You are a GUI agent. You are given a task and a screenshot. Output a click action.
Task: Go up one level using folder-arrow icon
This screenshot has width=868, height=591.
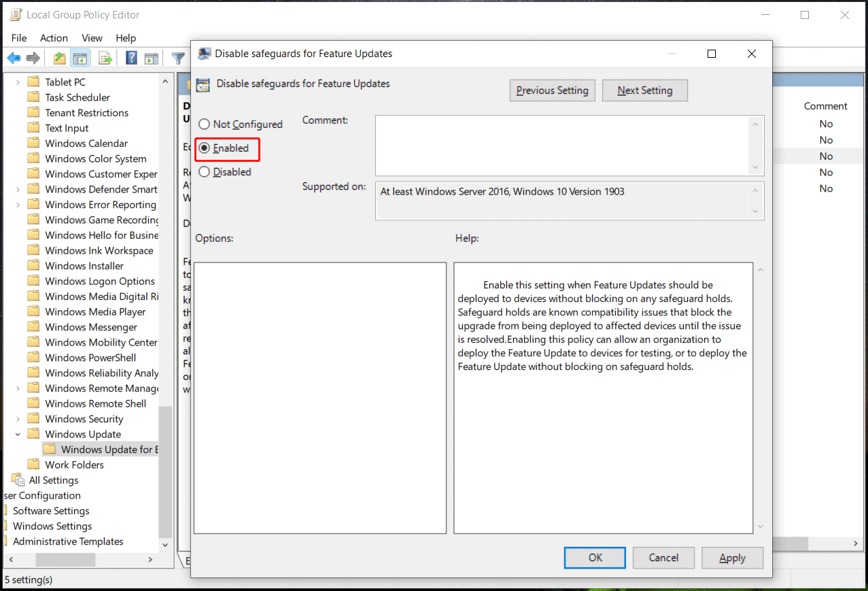click(60, 58)
